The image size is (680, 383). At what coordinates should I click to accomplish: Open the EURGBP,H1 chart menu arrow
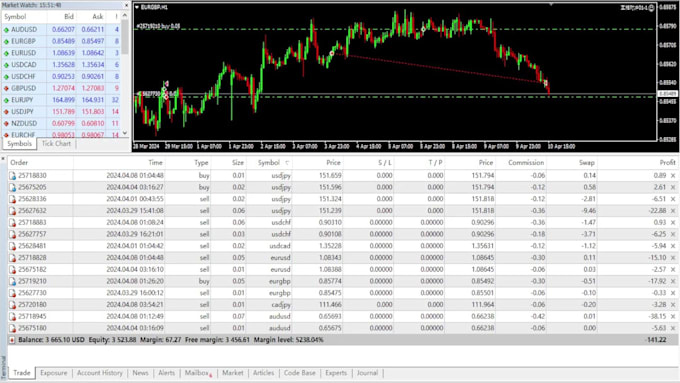coord(137,7)
